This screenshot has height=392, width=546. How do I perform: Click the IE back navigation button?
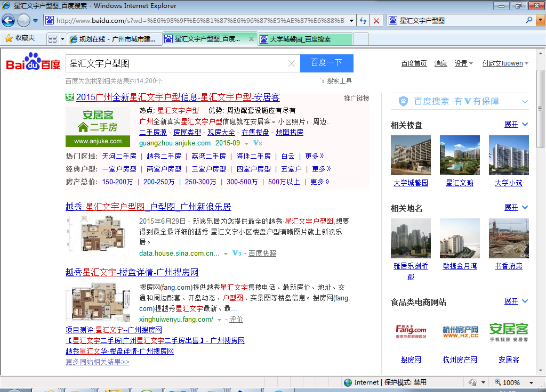coord(8,21)
